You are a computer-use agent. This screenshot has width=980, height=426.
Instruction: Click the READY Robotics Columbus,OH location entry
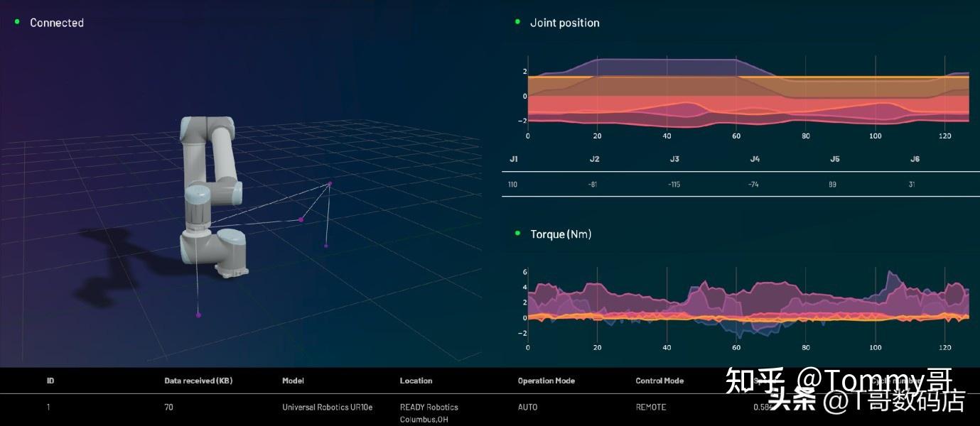429,413
